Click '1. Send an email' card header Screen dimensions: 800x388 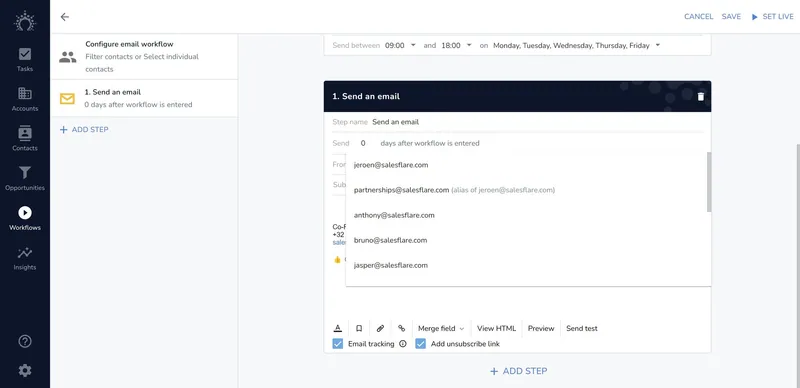(517, 96)
